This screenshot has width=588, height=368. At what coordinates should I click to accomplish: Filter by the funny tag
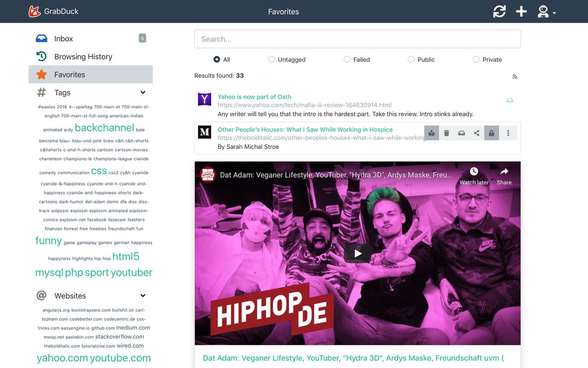point(49,240)
